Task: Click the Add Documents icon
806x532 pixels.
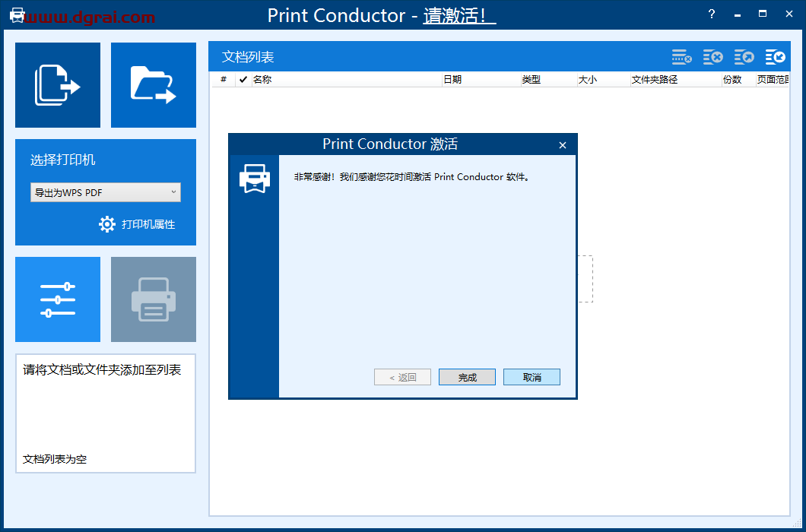Action: pyautogui.click(x=57, y=84)
